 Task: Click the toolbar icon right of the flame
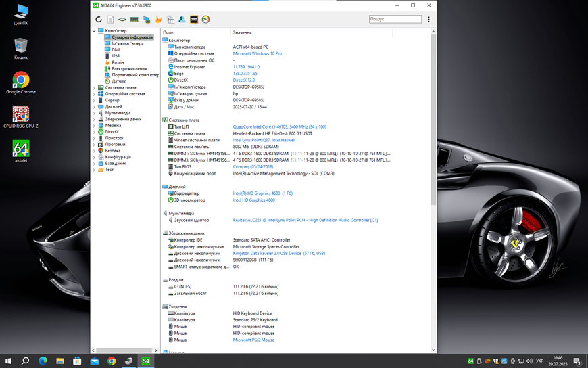point(170,19)
